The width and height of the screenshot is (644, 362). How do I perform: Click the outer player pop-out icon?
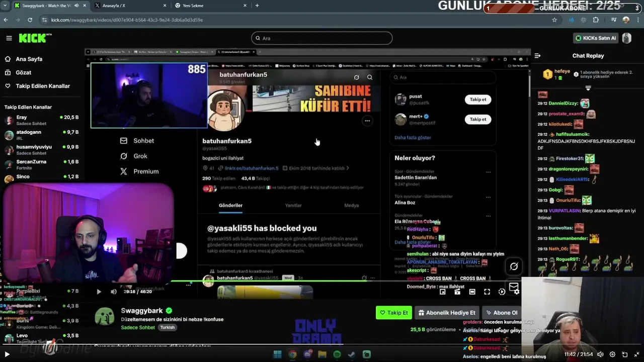pyautogui.click(x=625, y=354)
